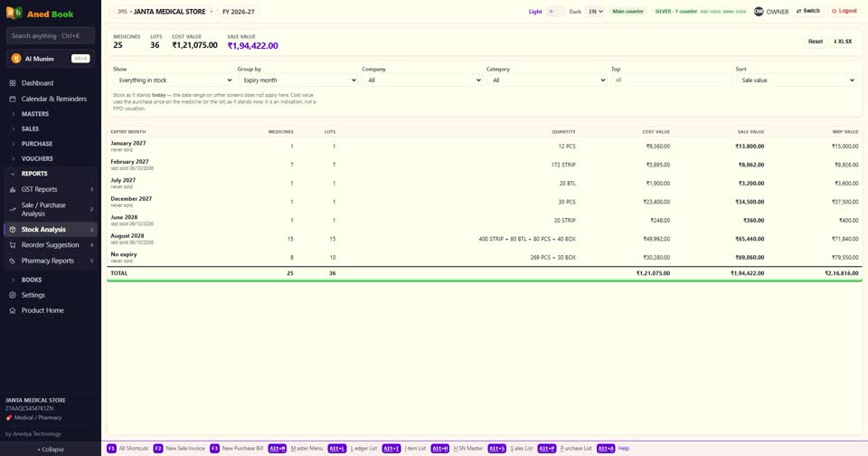This screenshot has width=868, height=456.
Task: Select the Stock Analysis cube icon
Action: 12,230
